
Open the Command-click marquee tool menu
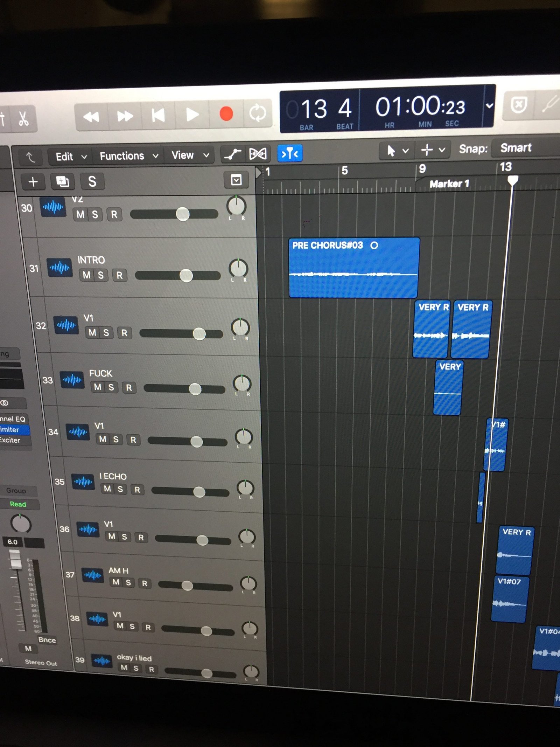[x=433, y=150]
